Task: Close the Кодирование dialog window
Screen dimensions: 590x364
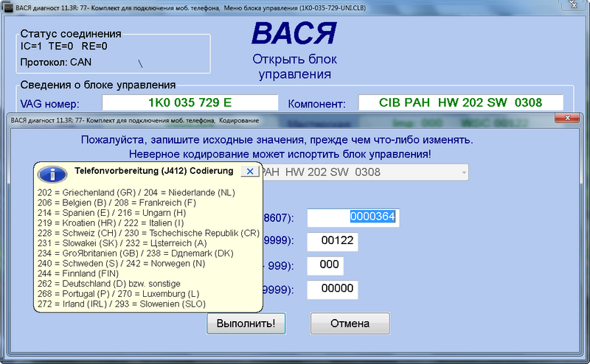Action: [567, 118]
